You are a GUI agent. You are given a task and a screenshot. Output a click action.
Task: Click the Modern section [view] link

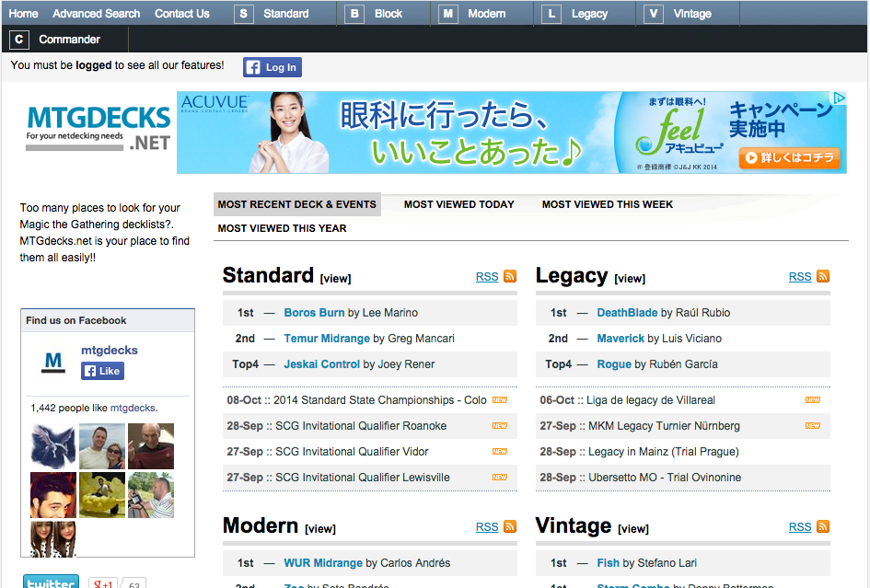[320, 528]
